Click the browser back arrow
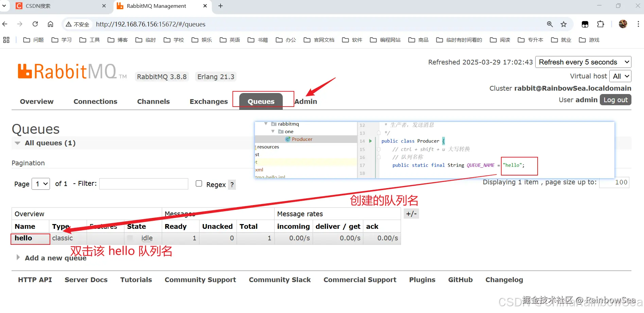This screenshot has width=644, height=313. pyautogui.click(x=5, y=24)
